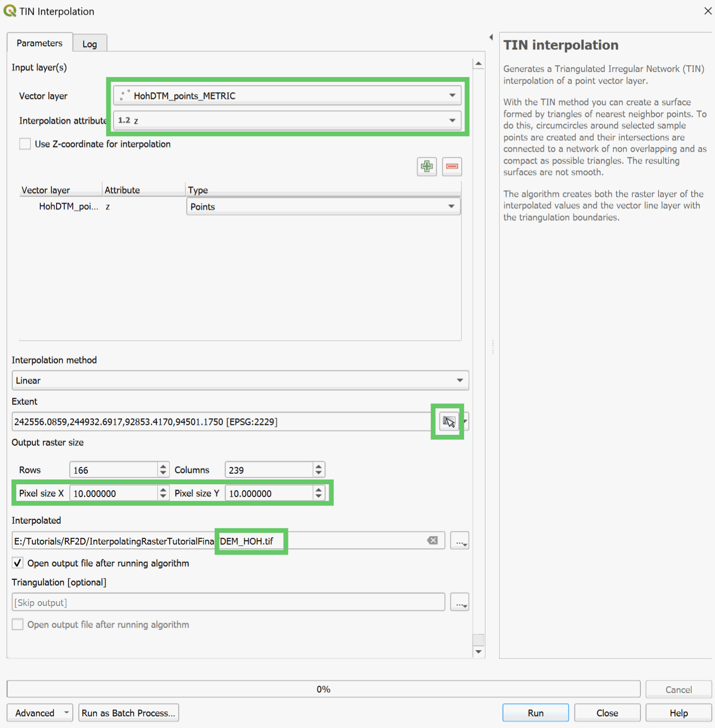Browse for the Interpolated output file
Viewport: 715px width, 728px height.
pyautogui.click(x=459, y=541)
